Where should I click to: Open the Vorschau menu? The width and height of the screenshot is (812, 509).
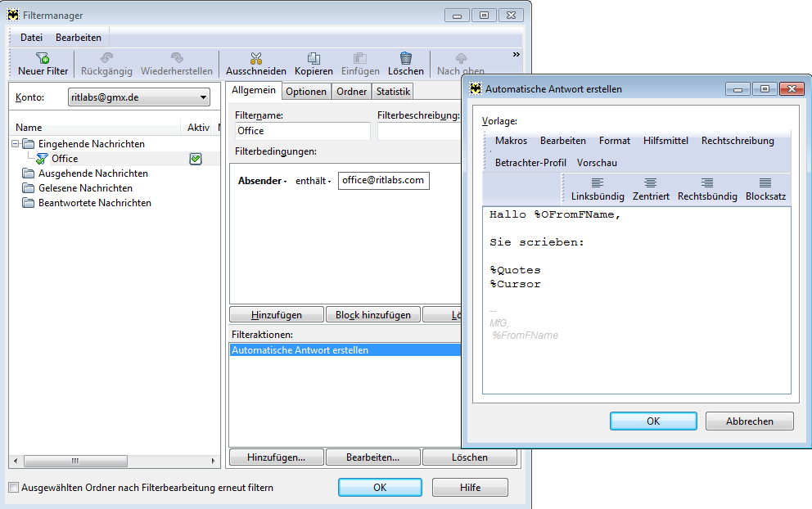click(x=597, y=163)
